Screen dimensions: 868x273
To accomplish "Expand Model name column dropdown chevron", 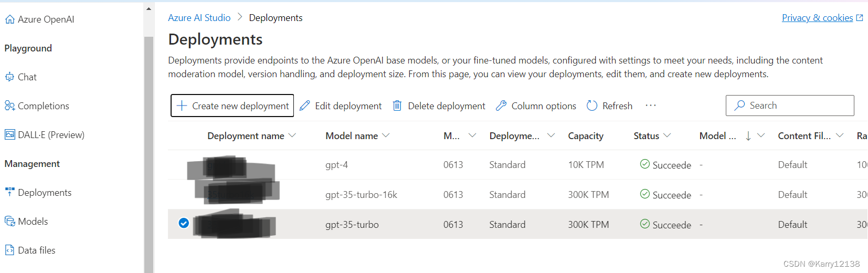I will pyautogui.click(x=386, y=135).
